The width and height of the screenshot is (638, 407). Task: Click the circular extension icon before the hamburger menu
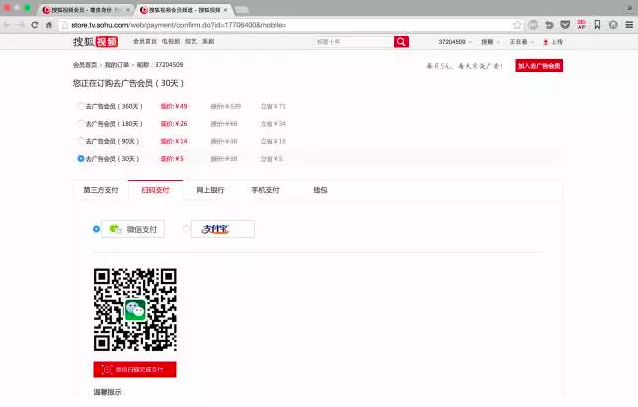click(x=613, y=25)
